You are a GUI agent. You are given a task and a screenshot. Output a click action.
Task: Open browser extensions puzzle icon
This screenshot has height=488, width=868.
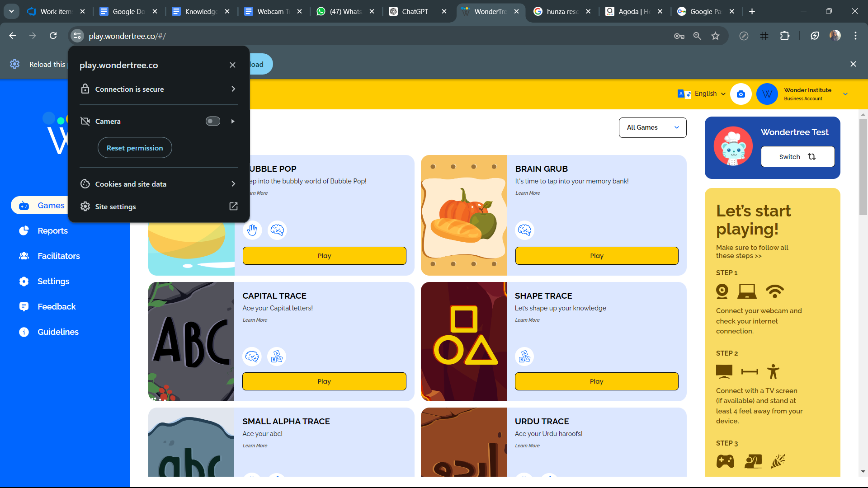pos(785,36)
